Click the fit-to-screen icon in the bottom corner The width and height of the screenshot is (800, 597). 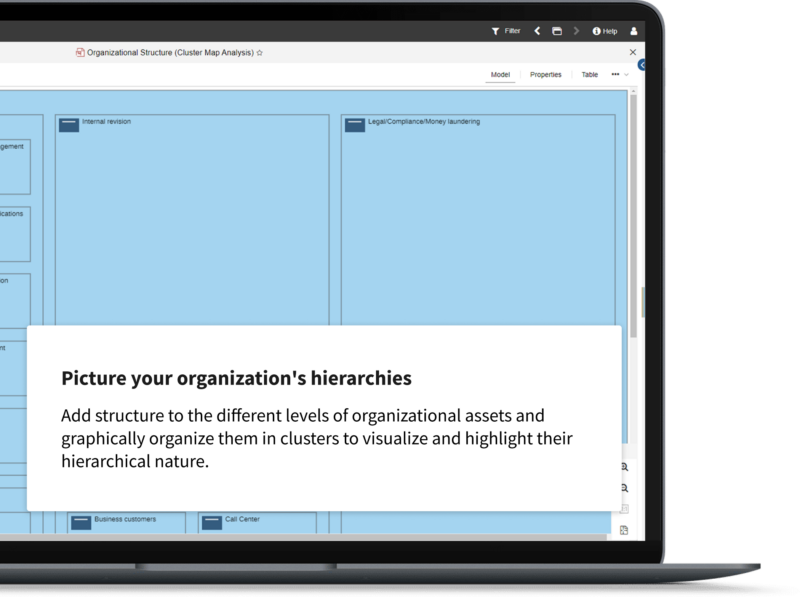[x=624, y=529]
